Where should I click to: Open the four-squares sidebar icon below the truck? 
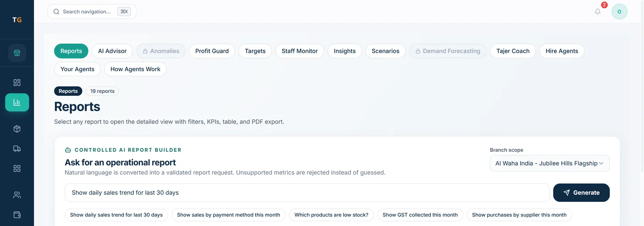coord(17,168)
